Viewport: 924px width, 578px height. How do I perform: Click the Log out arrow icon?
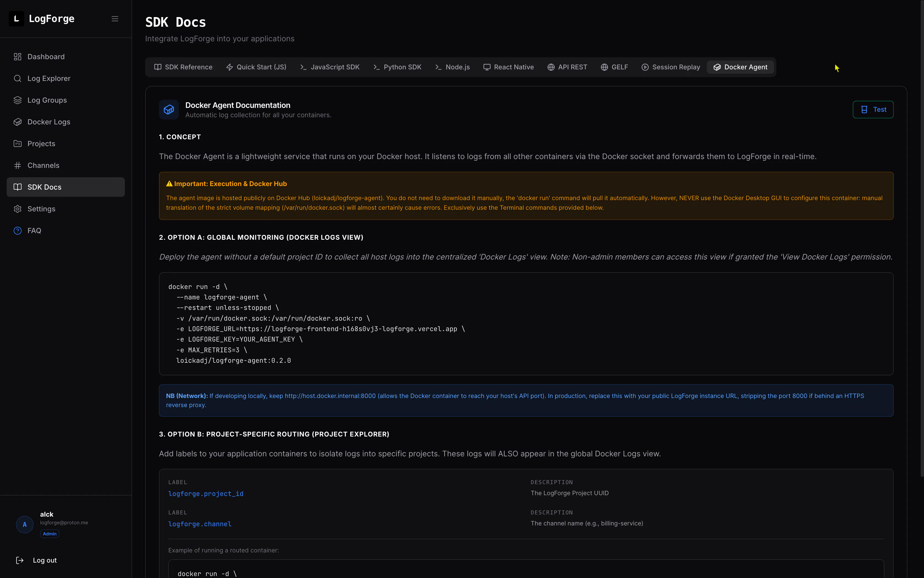click(x=20, y=560)
